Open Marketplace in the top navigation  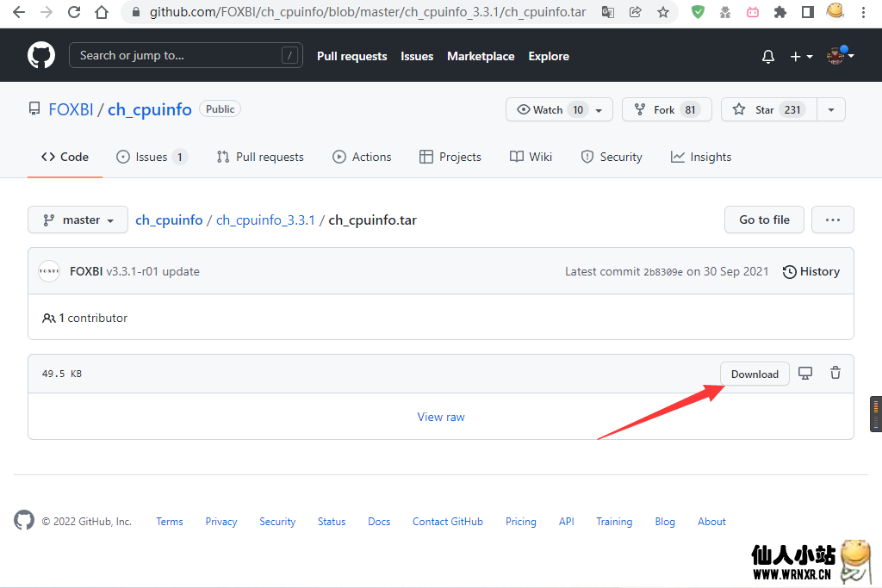(481, 56)
